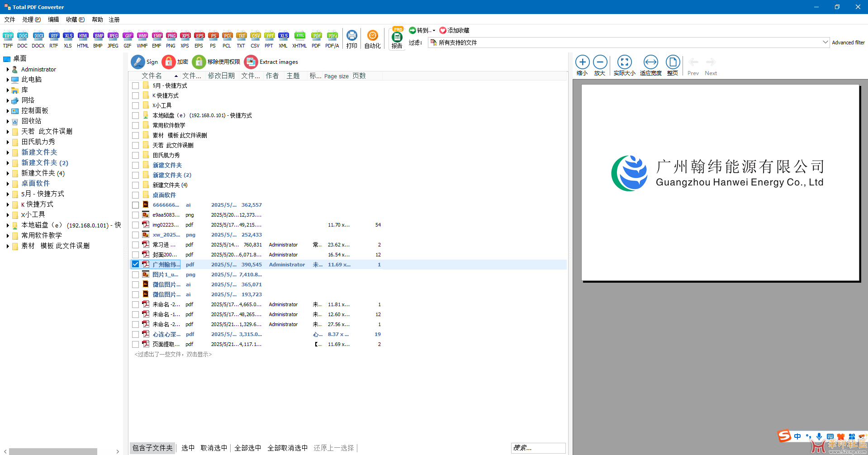This screenshot has height=455, width=868.
Task: Open the 文件 menu
Action: click(x=9, y=19)
